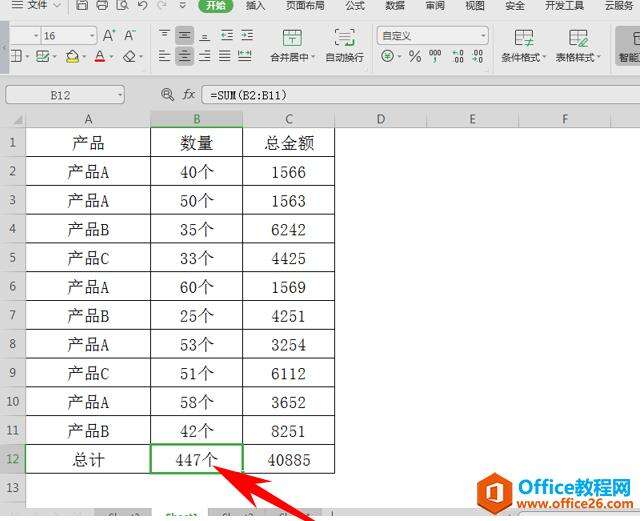Toggle auto wrap text (自动换行)
Screen dimensions: 640x521
[344, 45]
